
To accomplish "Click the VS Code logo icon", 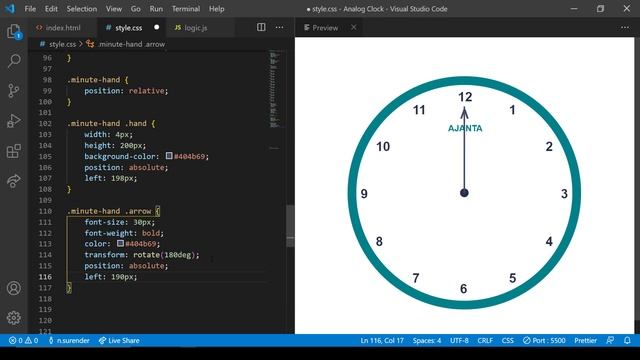I will coord(10,9).
